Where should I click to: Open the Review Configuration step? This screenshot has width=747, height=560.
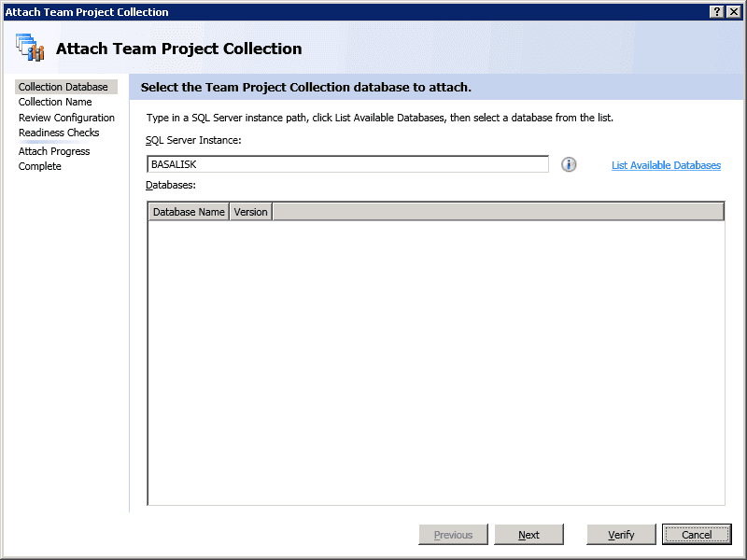66,118
